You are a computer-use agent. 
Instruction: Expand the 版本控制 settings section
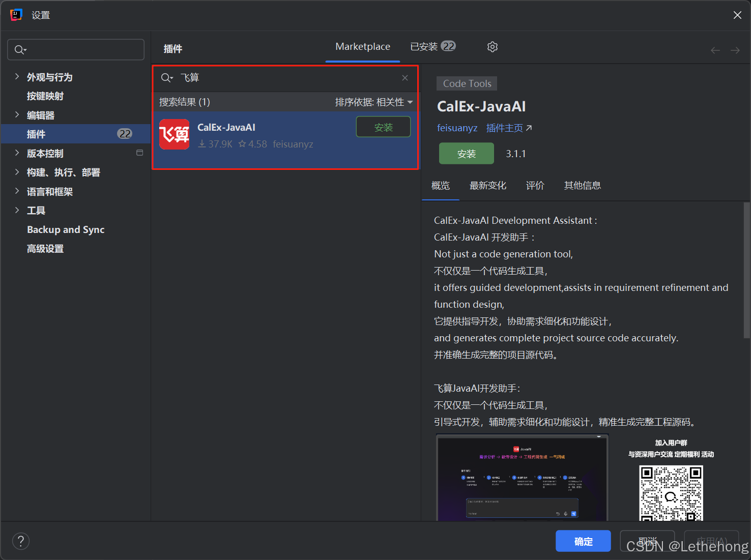click(x=17, y=153)
